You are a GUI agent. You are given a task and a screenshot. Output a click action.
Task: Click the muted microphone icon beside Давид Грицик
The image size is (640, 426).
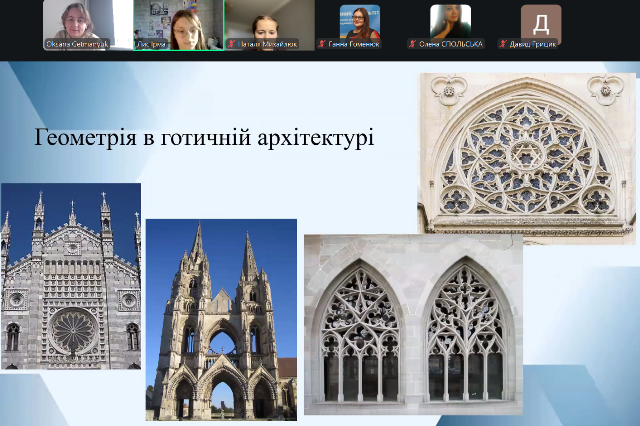coord(503,44)
